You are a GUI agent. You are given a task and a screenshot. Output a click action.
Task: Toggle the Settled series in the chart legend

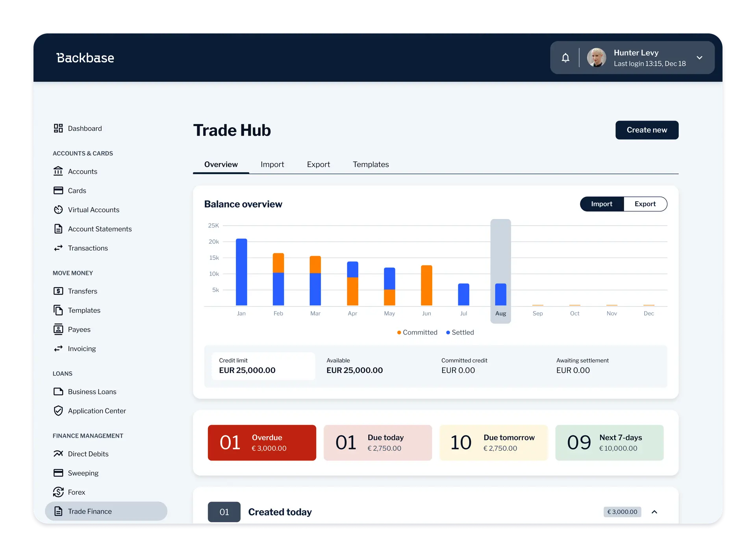pyautogui.click(x=460, y=332)
